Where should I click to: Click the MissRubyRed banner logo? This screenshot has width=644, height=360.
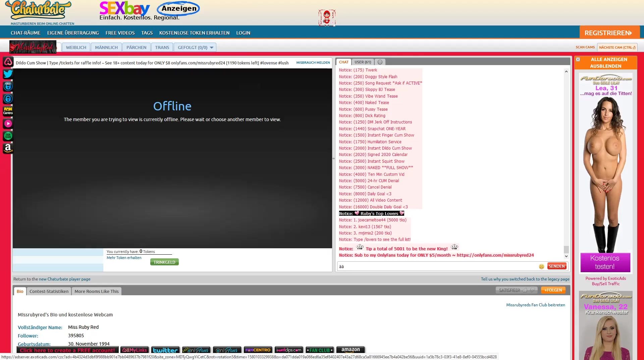tap(33, 47)
